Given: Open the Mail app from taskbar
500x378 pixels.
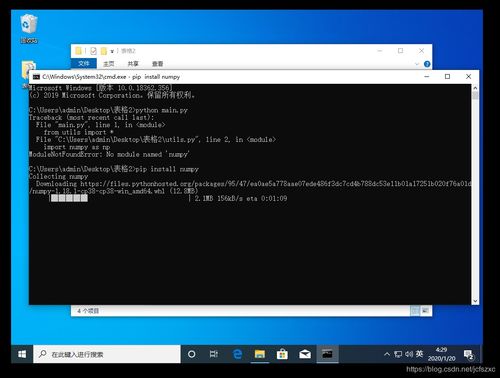Looking at the screenshot, I should (x=305, y=354).
